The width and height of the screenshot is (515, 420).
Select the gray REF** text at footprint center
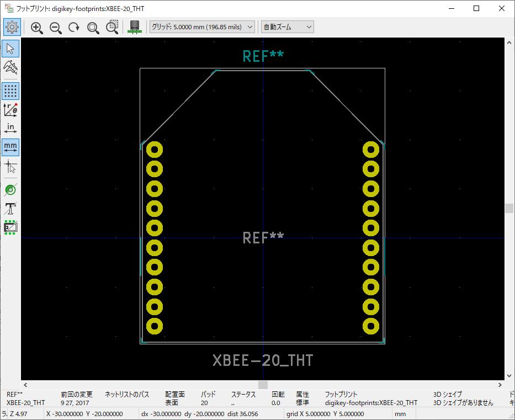[263, 238]
